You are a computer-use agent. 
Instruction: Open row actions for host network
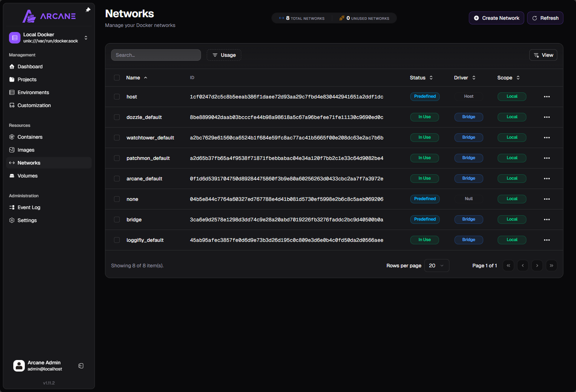[547, 97]
